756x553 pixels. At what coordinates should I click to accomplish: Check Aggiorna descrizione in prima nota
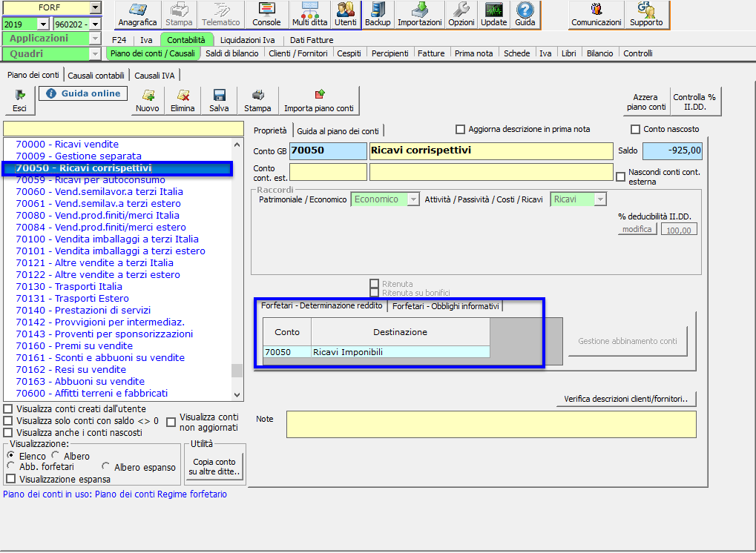pyautogui.click(x=460, y=129)
